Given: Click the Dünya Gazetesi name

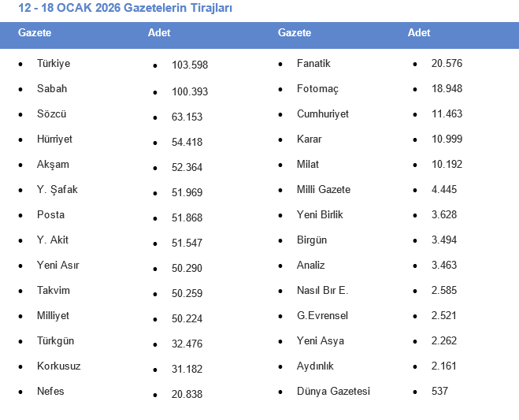Looking at the screenshot, I should pyautogui.click(x=333, y=392).
